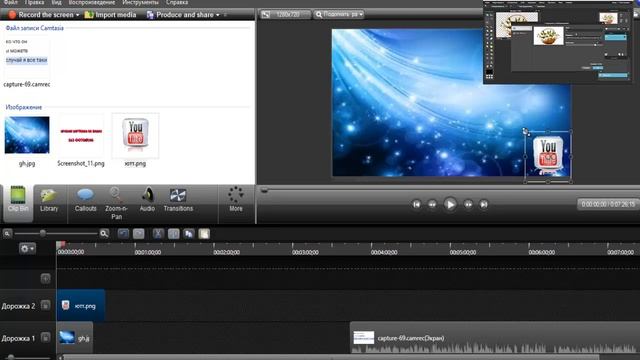The image size is (640, 360).
Task: Click the step backward button
Action: 432,204
